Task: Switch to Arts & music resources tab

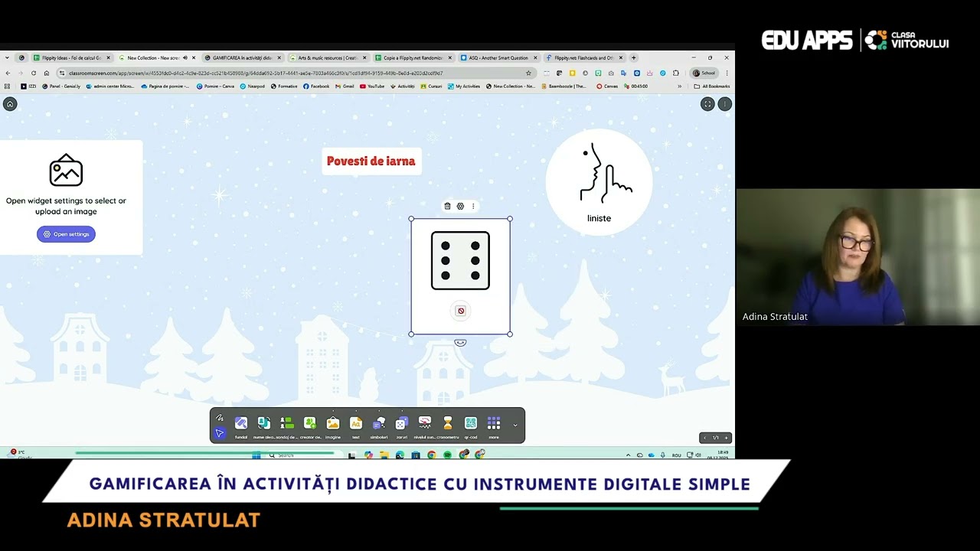Action: [328, 57]
